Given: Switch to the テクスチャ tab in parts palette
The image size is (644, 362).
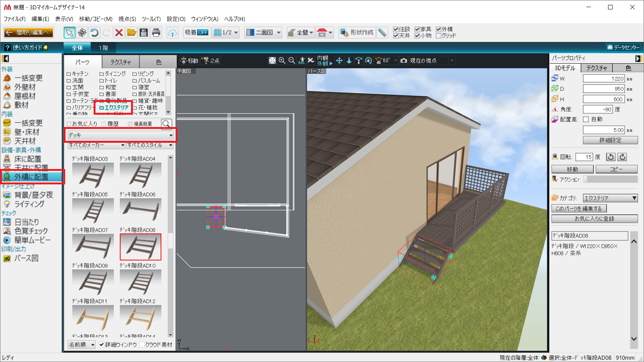Looking at the screenshot, I should pyautogui.click(x=121, y=62).
